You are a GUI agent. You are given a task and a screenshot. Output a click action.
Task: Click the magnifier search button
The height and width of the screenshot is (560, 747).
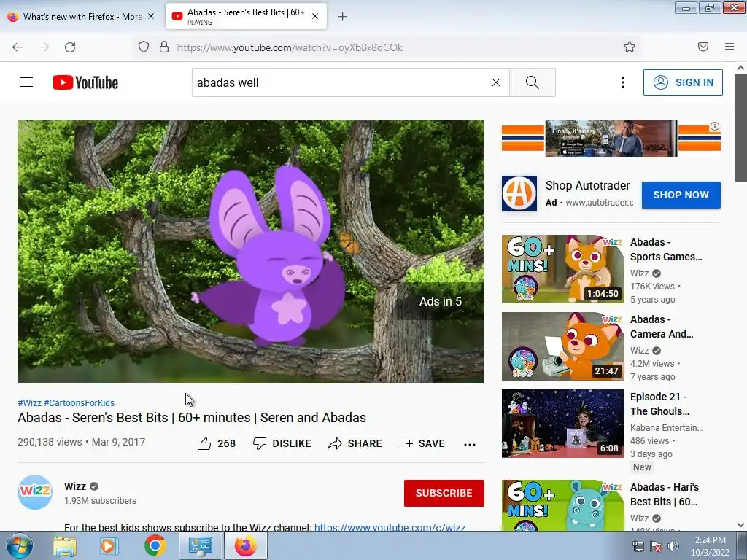532,82
